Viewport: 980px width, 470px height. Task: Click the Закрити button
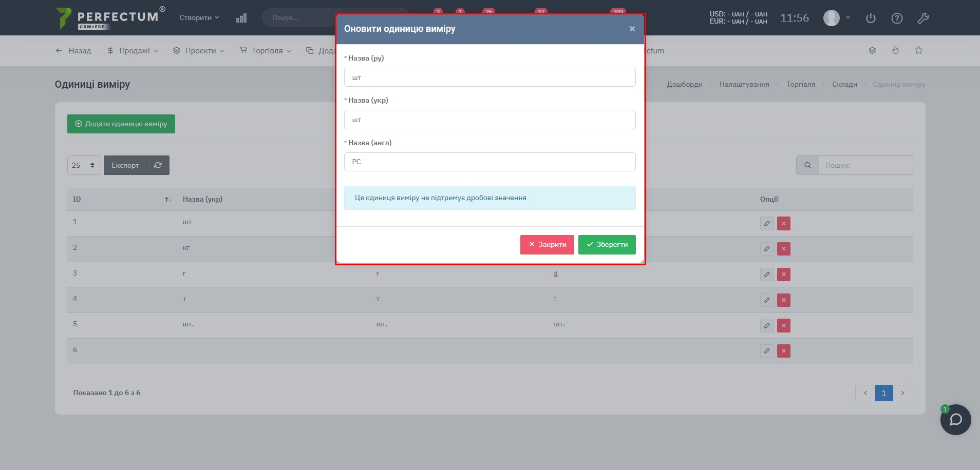(x=547, y=245)
